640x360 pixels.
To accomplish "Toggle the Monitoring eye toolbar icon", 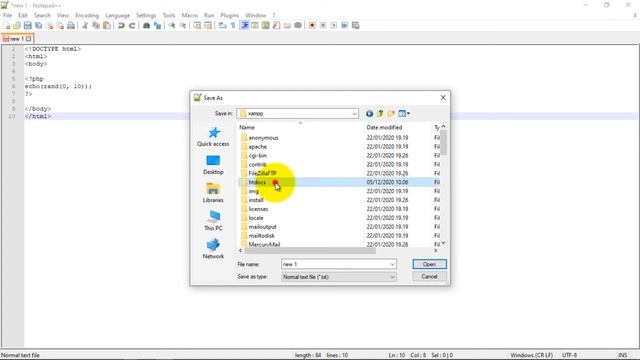I will click(298, 25).
